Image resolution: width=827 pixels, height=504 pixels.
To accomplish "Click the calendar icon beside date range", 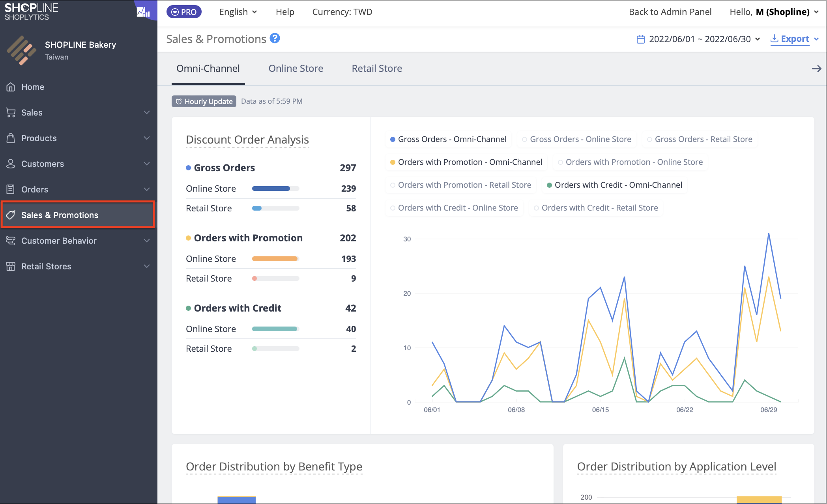I will [x=641, y=39].
